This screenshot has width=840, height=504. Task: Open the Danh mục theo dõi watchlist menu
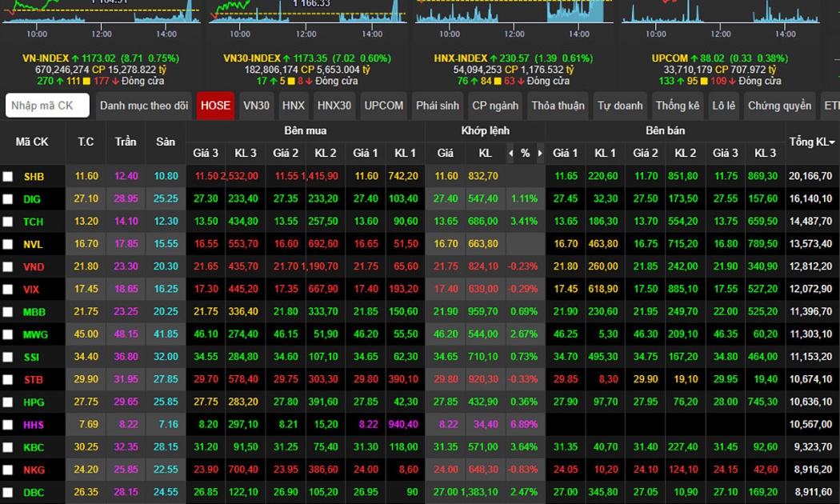(x=144, y=106)
